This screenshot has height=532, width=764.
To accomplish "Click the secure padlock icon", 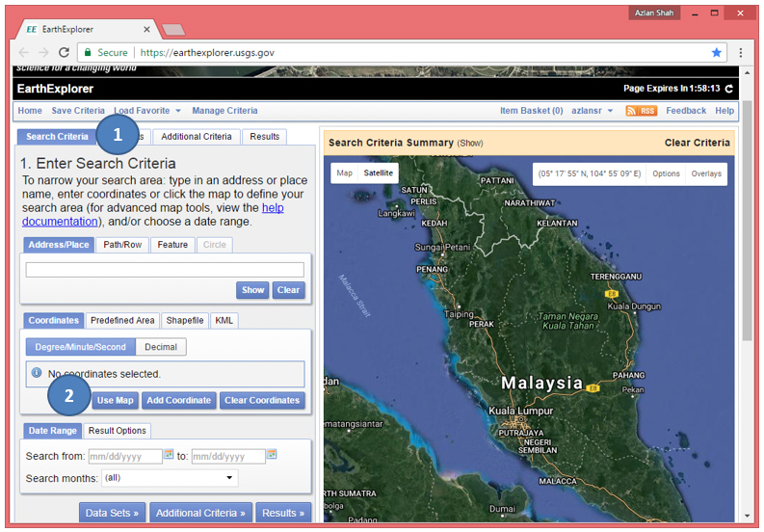I will pyautogui.click(x=88, y=52).
